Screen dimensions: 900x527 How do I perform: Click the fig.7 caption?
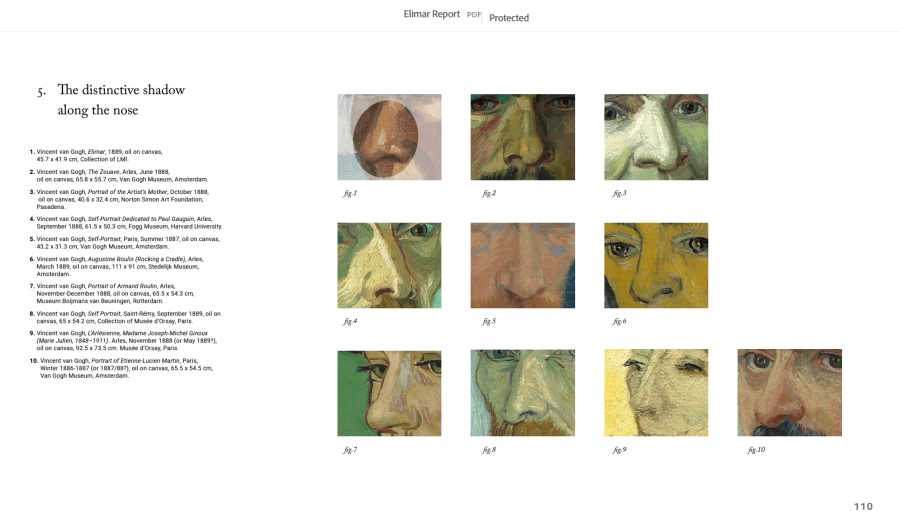(x=350, y=450)
